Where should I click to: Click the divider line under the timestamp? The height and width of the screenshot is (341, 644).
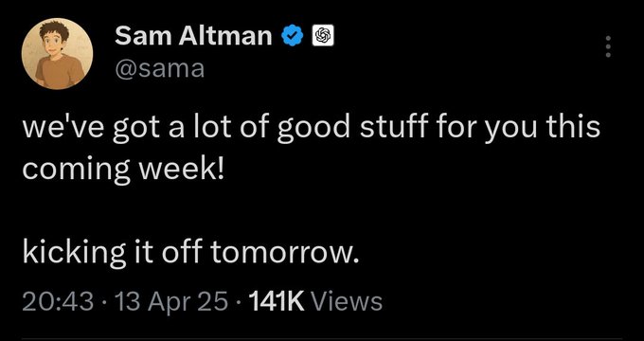[x=322, y=338]
